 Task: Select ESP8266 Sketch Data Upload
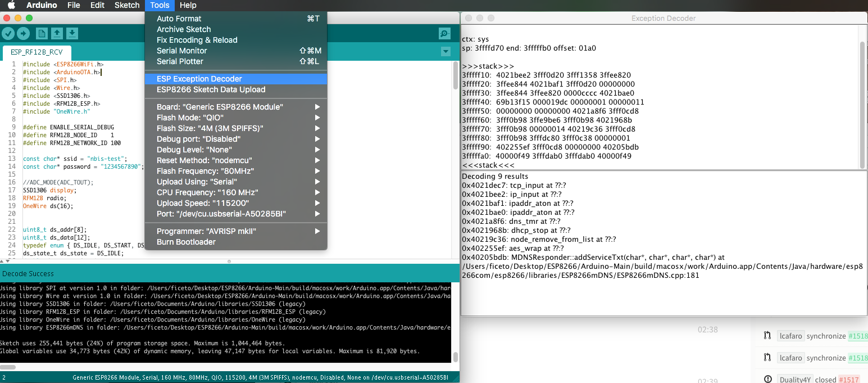coord(236,89)
